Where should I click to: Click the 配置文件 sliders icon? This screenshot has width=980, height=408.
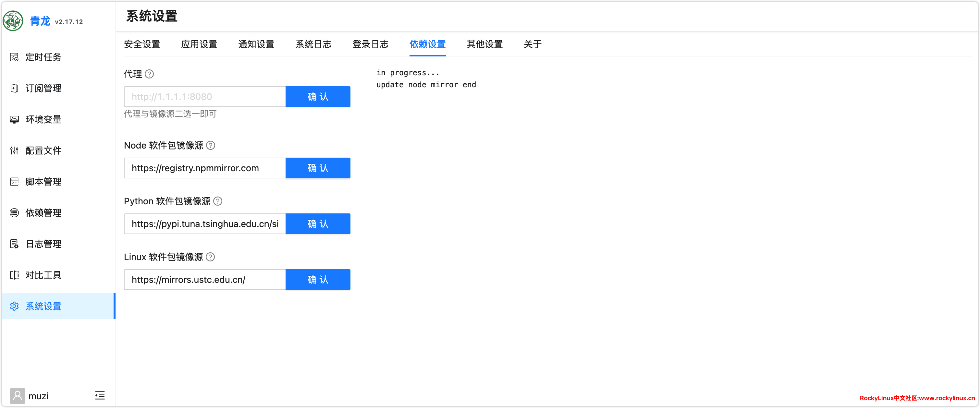[x=14, y=150]
